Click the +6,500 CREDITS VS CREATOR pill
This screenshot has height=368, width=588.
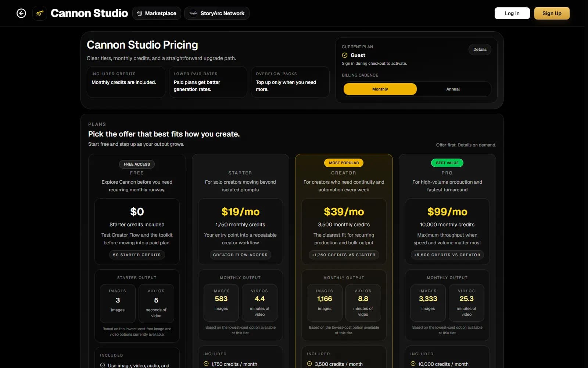(x=447, y=255)
